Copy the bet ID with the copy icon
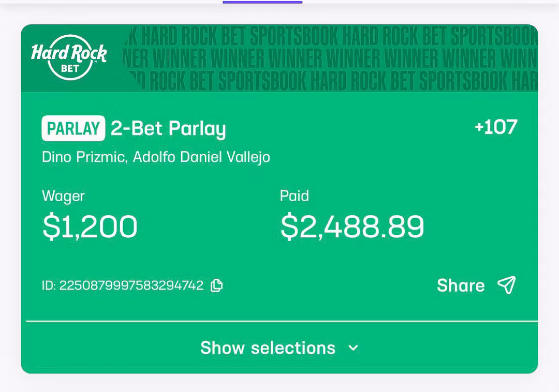 point(217,285)
